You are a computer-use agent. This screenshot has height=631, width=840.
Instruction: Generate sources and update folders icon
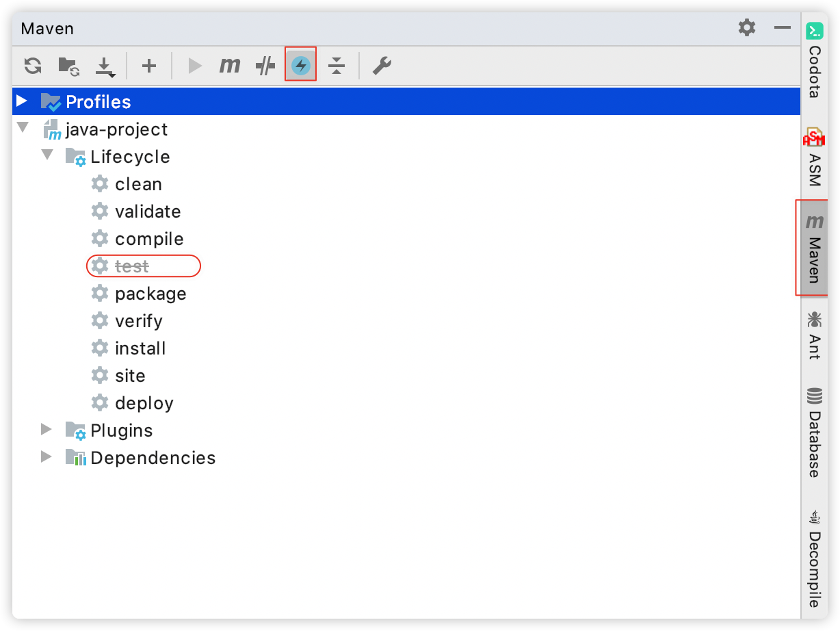point(68,66)
